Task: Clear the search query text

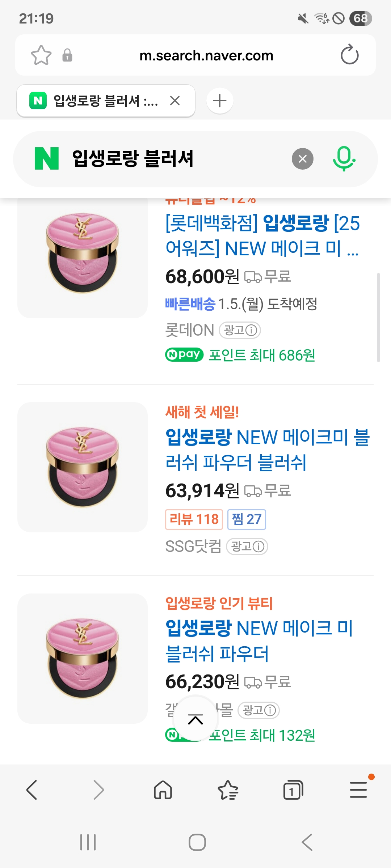Action: (302, 158)
